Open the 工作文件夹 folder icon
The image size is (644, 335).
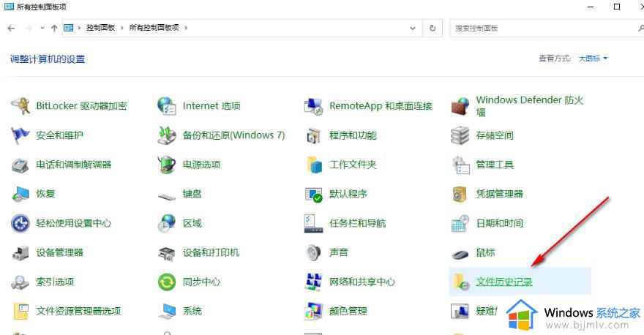click(314, 165)
